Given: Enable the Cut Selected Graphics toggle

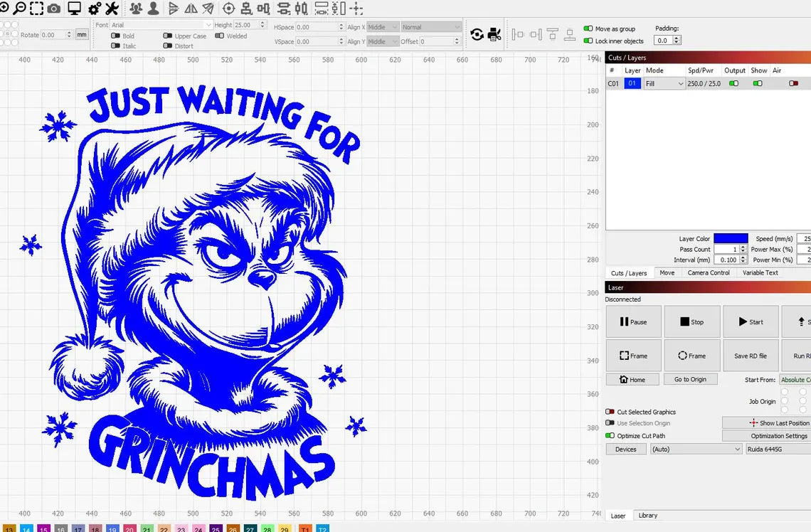Looking at the screenshot, I should coord(610,412).
